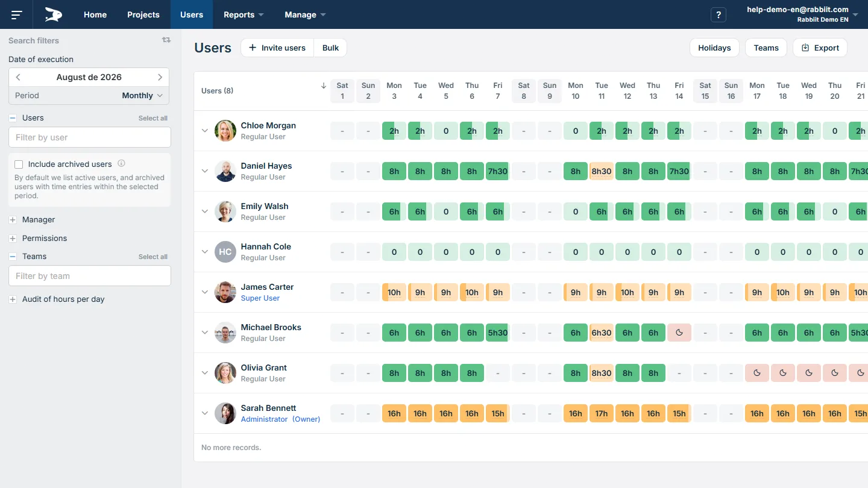
Task: Expand the Permissions filter section
Action: [x=13, y=239]
